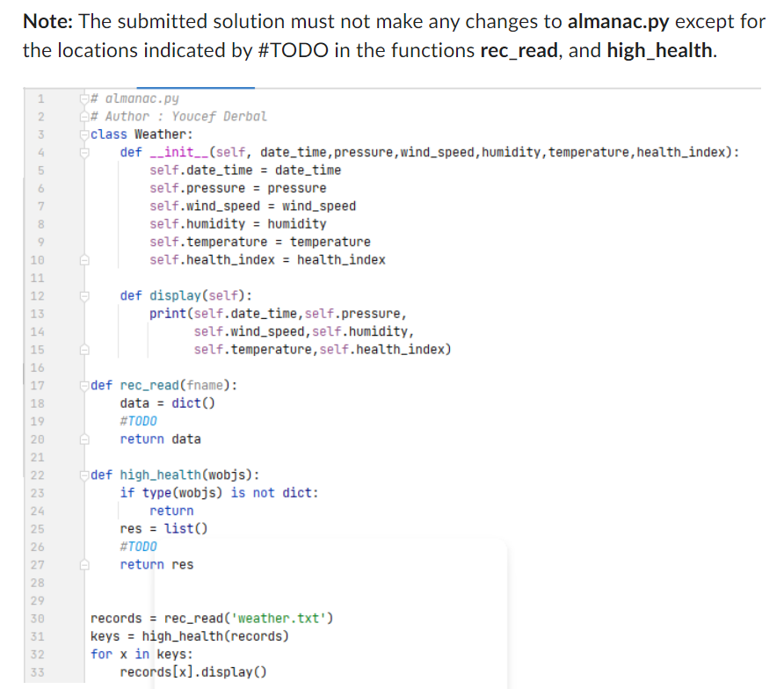Click 'self.humidity = humidity' line

coord(237,224)
